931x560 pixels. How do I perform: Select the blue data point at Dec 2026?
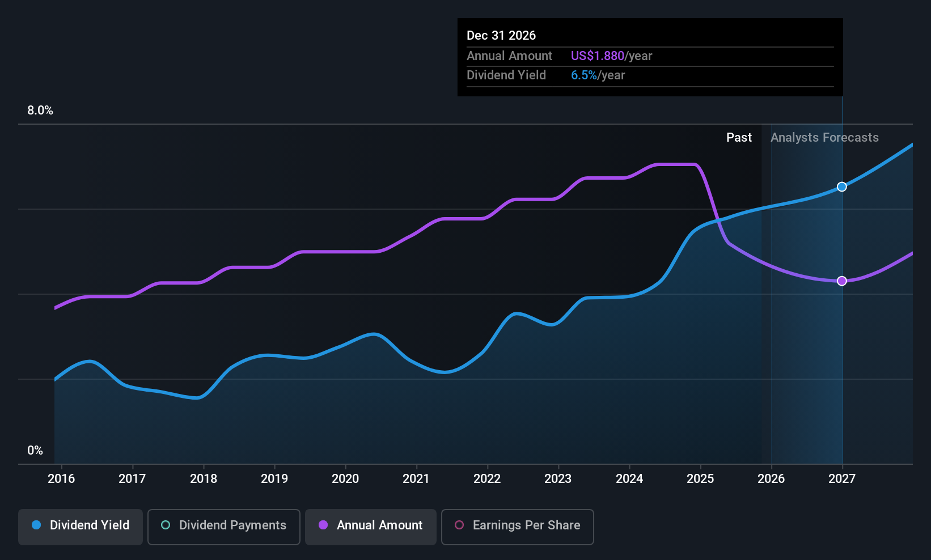(x=842, y=186)
